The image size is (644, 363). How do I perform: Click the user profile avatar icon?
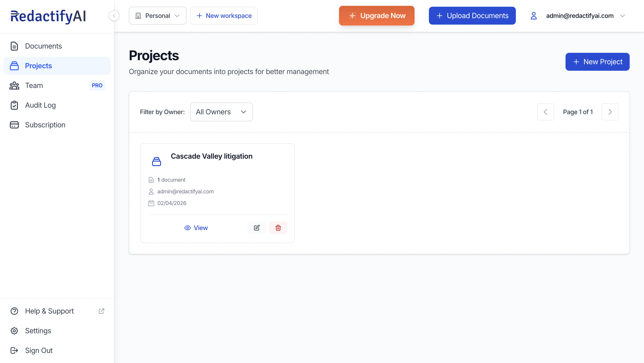point(534,15)
